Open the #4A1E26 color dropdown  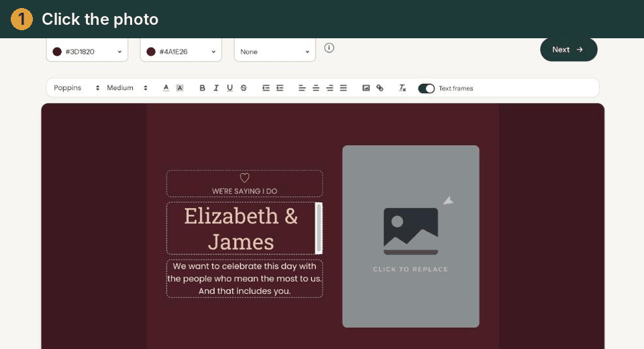(180, 50)
